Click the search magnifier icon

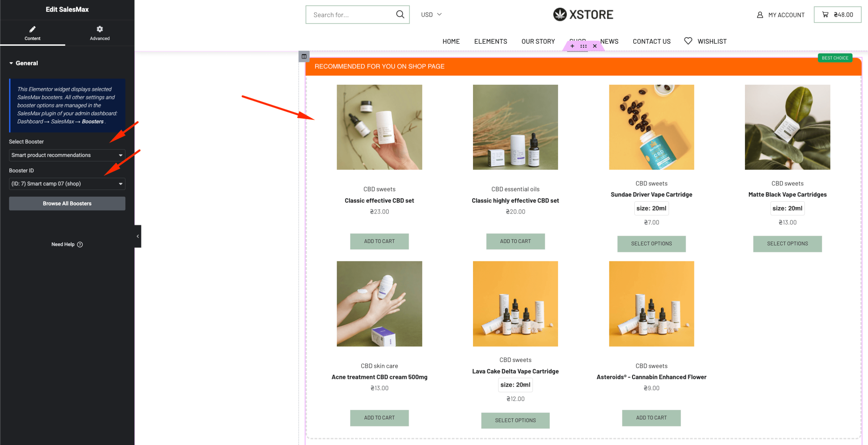tap(400, 15)
